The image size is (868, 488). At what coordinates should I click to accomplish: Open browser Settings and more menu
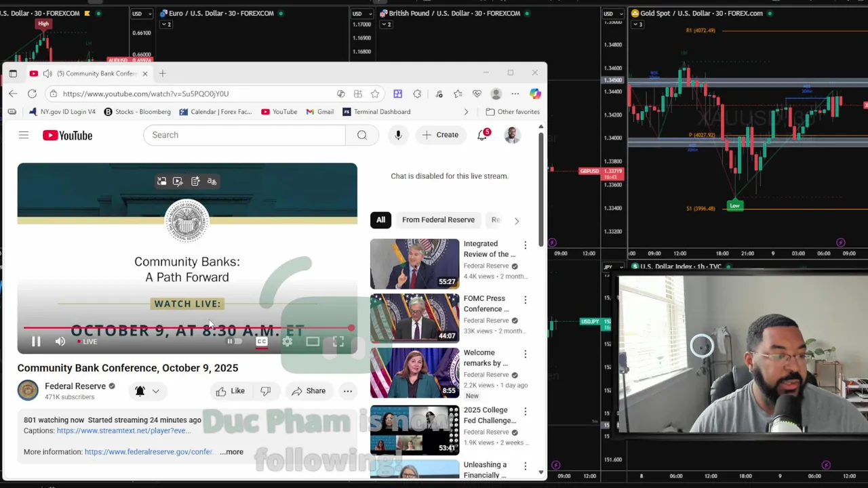[515, 94]
